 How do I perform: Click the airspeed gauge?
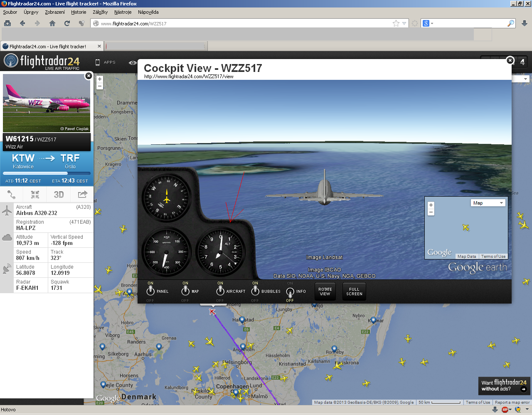(167, 251)
